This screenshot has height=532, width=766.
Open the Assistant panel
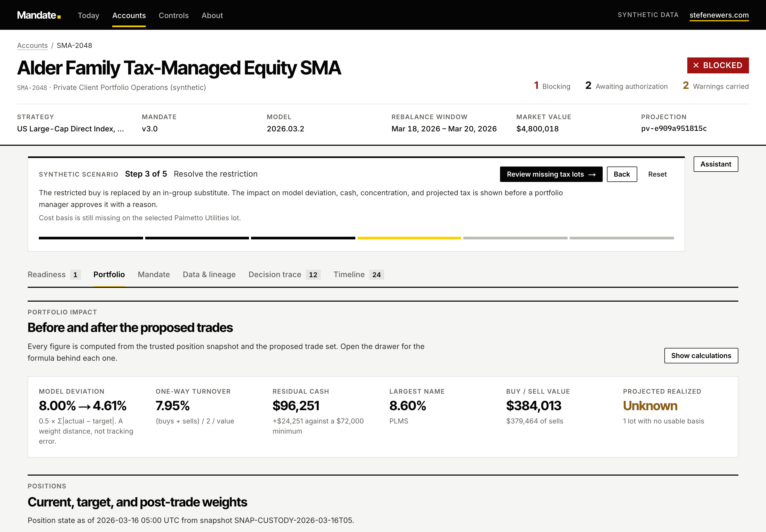pyautogui.click(x=716, y=164)
